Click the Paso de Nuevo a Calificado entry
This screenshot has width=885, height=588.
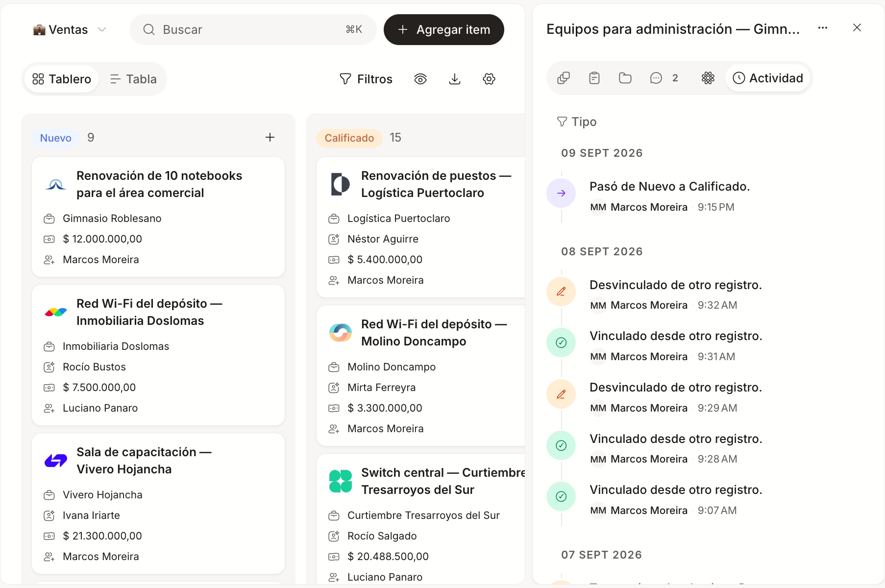(x=670, y=187)
